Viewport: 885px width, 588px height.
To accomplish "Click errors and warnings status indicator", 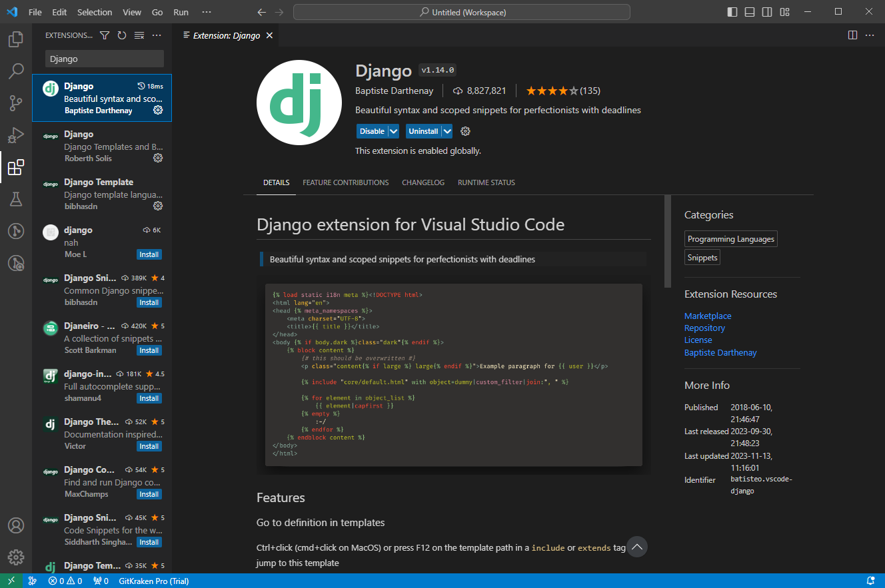I will pyautogui.click(x=65, y=581).
